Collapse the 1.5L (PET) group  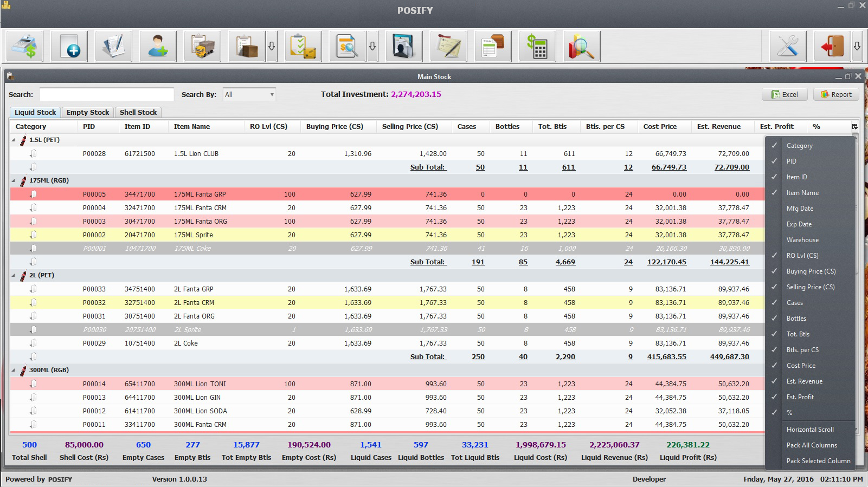pyautogui.click(x=14, y=140)
